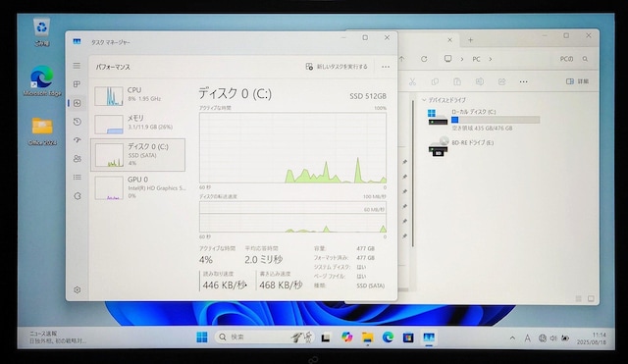Open the ニュース速報 news widget
This screenshot has height=364, width=628.
coord(57,338)
